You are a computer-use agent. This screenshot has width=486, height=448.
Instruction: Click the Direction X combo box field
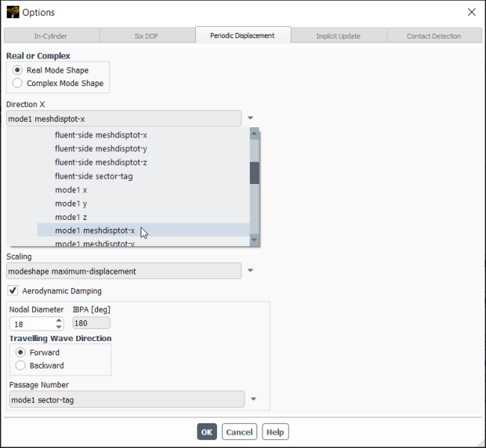coord(123,118)
